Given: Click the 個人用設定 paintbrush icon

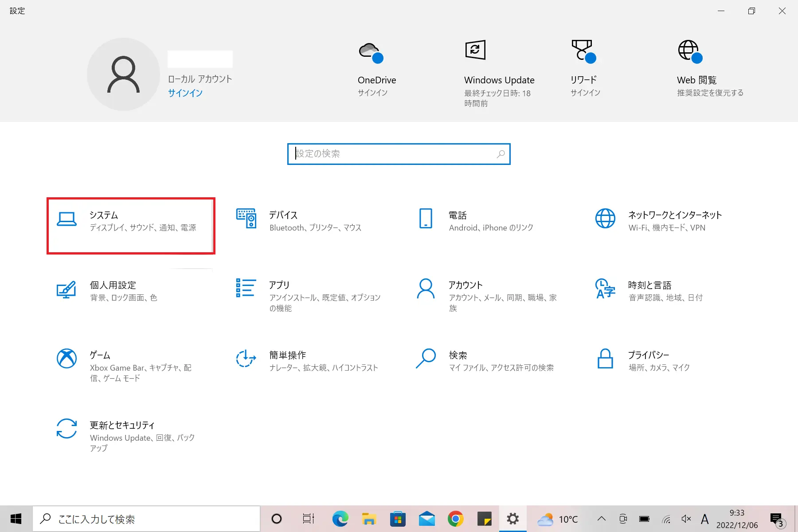Looking at the screenshot, I should coord(66,289).
